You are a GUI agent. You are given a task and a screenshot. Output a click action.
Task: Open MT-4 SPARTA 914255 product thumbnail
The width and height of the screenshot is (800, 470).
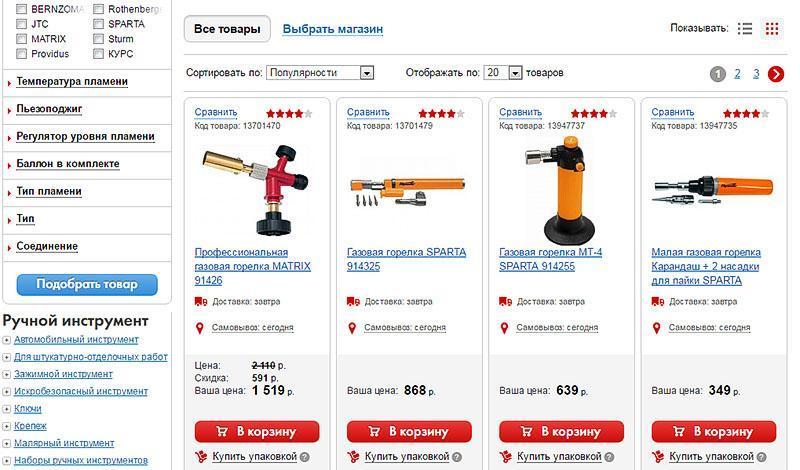point(561,189)
